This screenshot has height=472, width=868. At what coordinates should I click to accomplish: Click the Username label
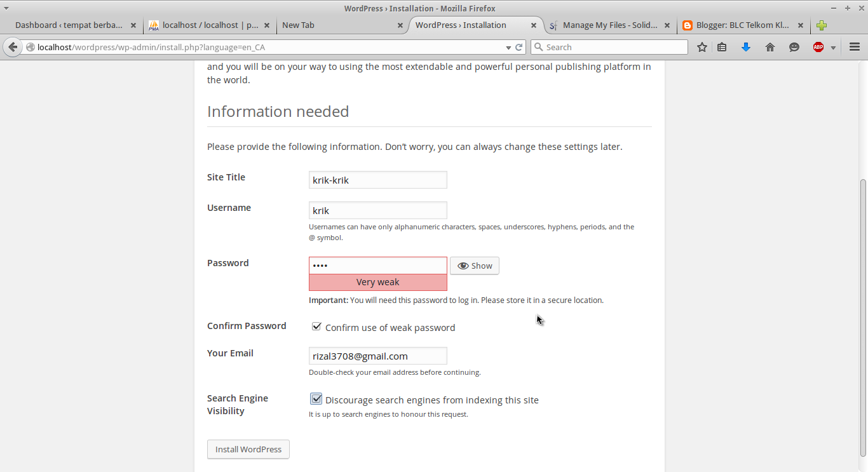tap(229, 208)
